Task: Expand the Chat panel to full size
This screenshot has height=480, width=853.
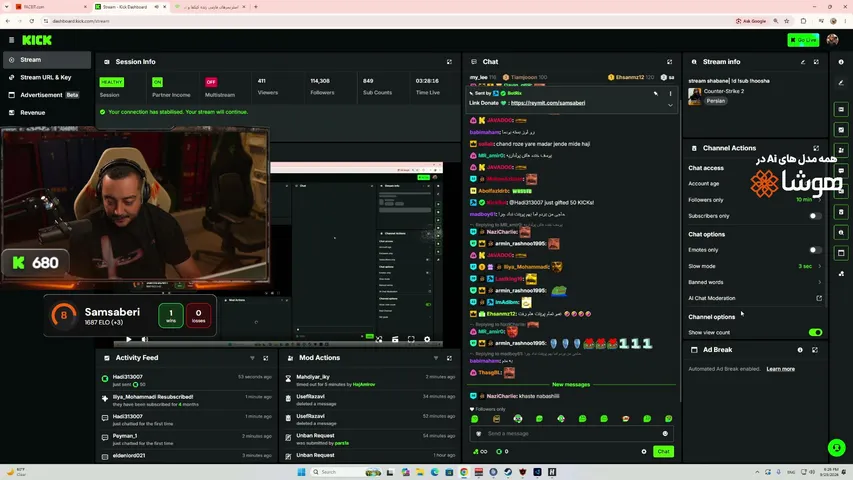Action: pyautogui.click(x=670, y=62)
